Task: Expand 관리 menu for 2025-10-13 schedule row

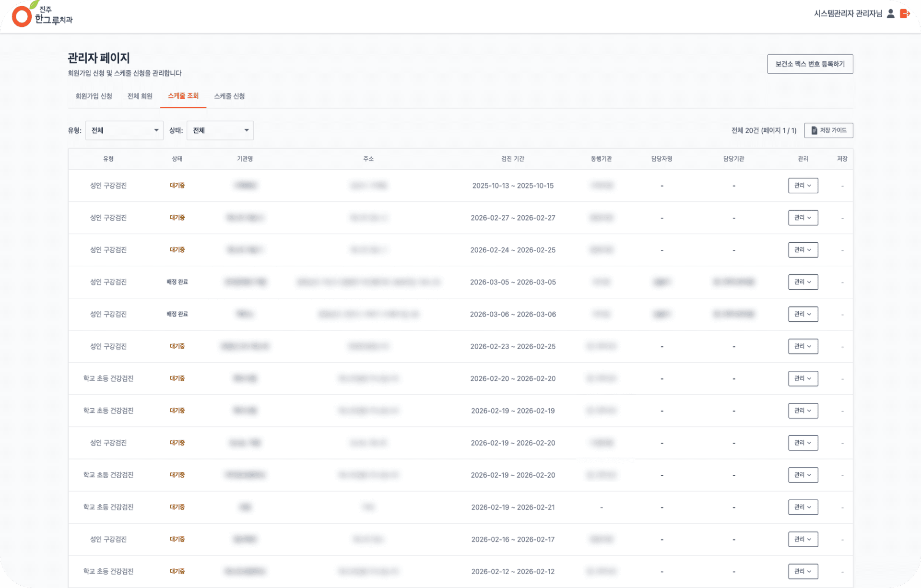Action: click(x=803, y=186)
